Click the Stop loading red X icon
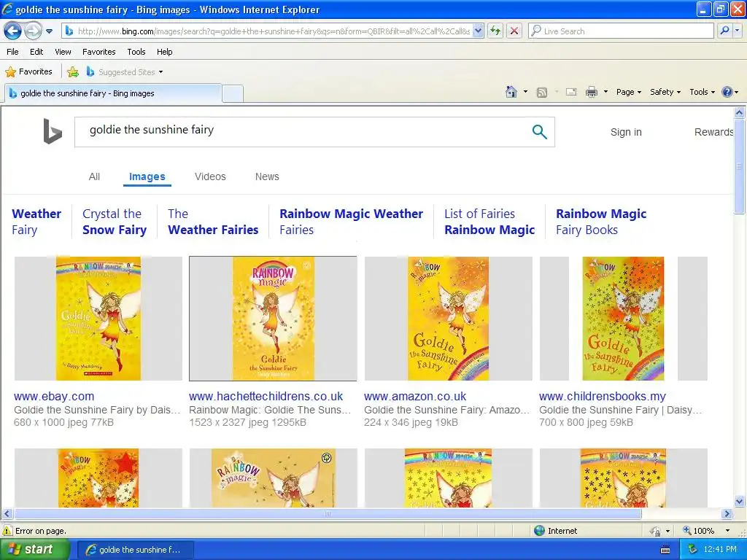 pyautogui.click(x=514, y=31)
